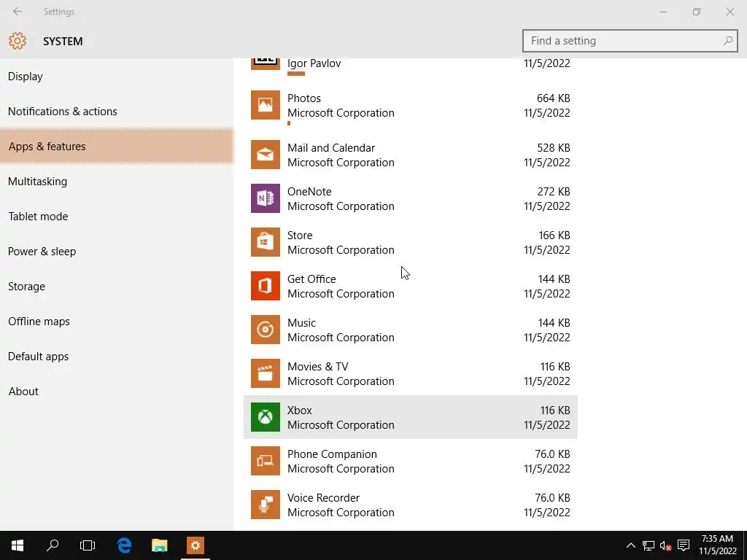Click the Music app icon
The image size is (747, 560).
coord(266,330)
